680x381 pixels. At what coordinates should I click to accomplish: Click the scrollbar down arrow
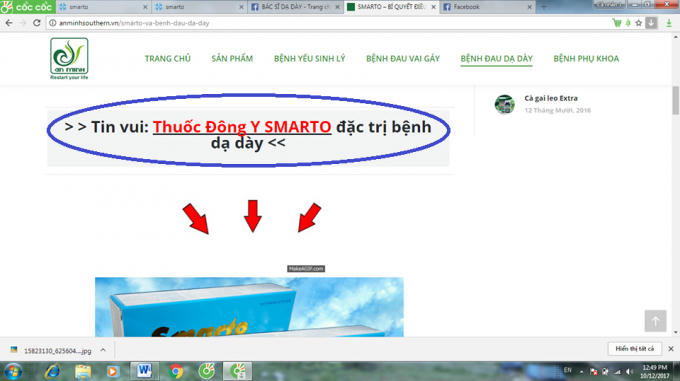[675, 332]
